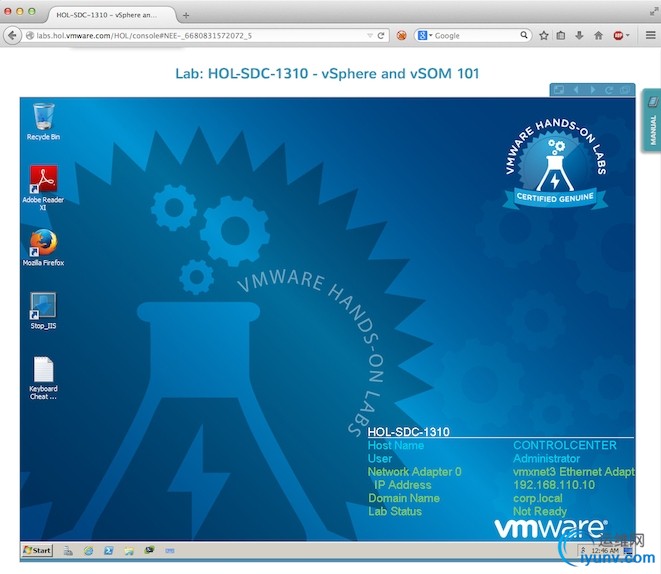Click the Lab: HOL-SDC-1310 page title

328,74
